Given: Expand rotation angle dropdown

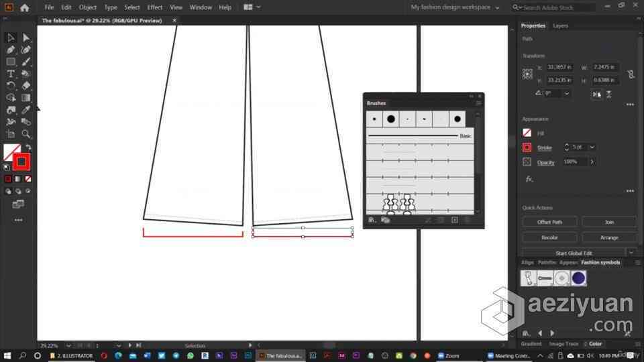Looking at the screenshot, I should click(x=567, y=94).
